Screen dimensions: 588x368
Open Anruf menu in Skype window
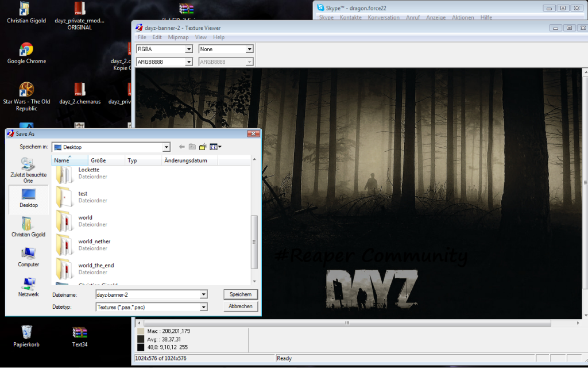pos(412,17)
